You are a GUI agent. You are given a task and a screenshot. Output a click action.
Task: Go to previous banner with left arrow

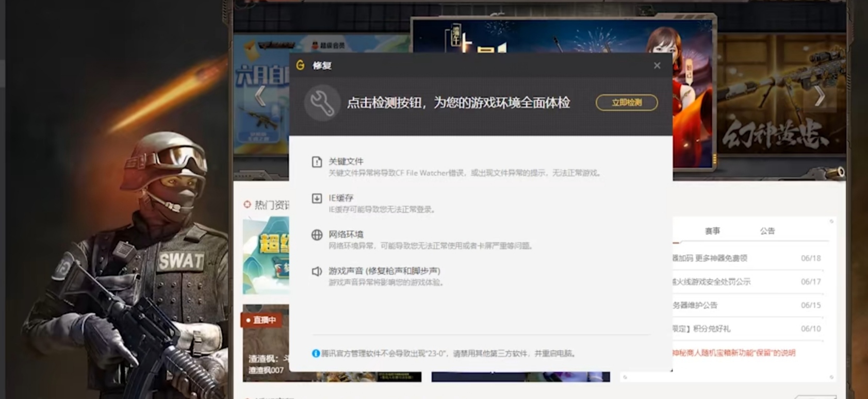[x=261, y=96]
